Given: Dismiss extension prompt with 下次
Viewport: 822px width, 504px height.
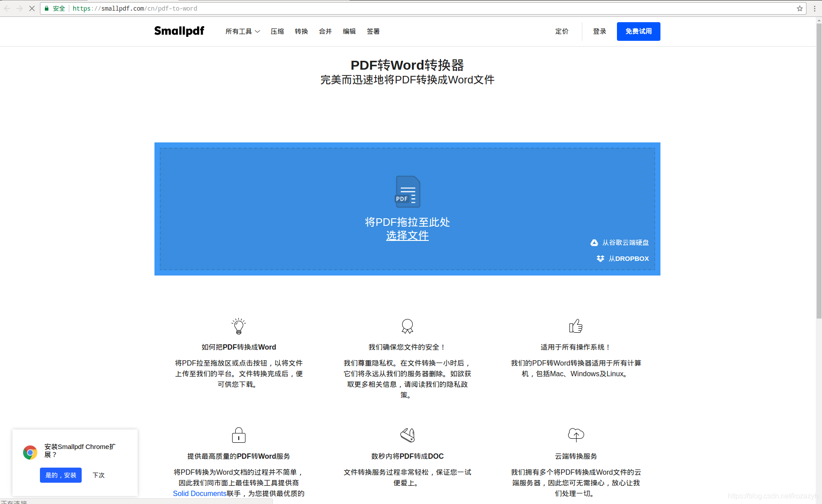Looking at the screenshot, I should pyautogui.click(x=99, y=475).
